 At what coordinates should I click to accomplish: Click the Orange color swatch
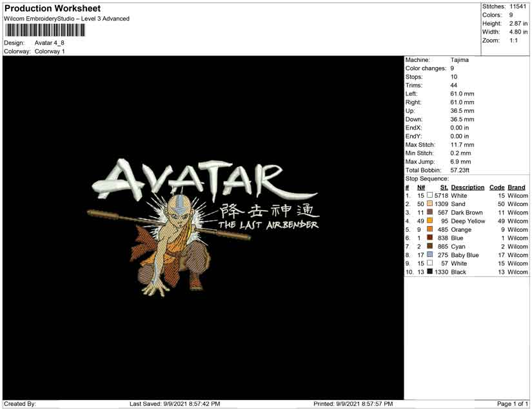pos(430,229)
